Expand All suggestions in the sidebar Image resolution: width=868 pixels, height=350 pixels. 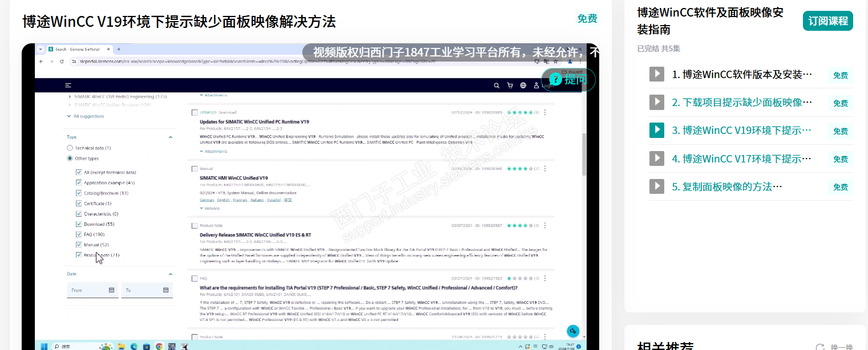click(x=86, y=116)
